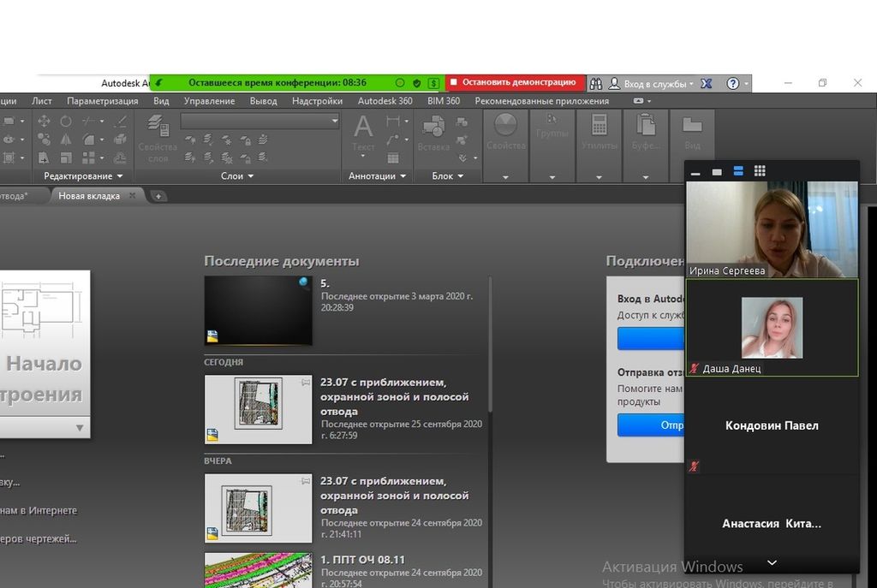The width and height of the screenshot is (877, 588).
Task: Insert a table using the table icon
Action: point(393,158)
